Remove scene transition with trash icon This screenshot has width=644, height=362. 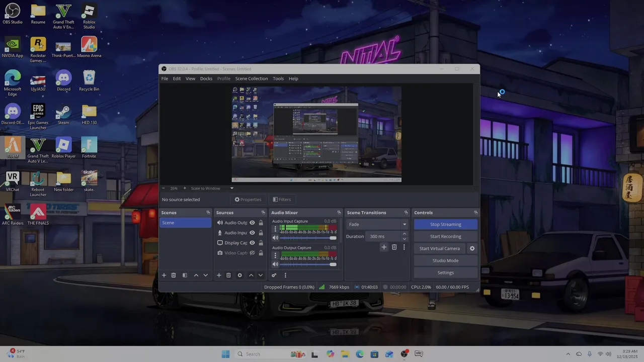coord(394,247)
